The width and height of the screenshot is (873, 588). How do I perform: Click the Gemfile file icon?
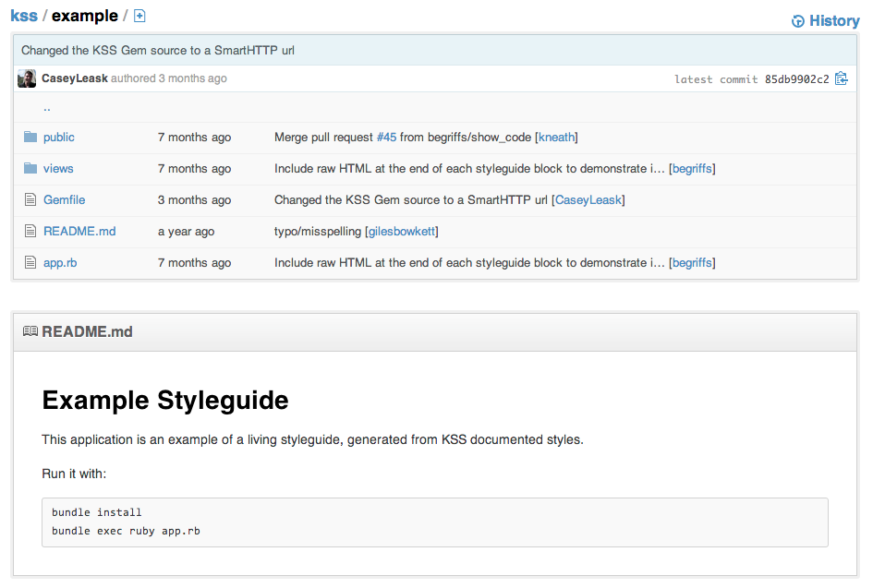(x=30, y=200)
